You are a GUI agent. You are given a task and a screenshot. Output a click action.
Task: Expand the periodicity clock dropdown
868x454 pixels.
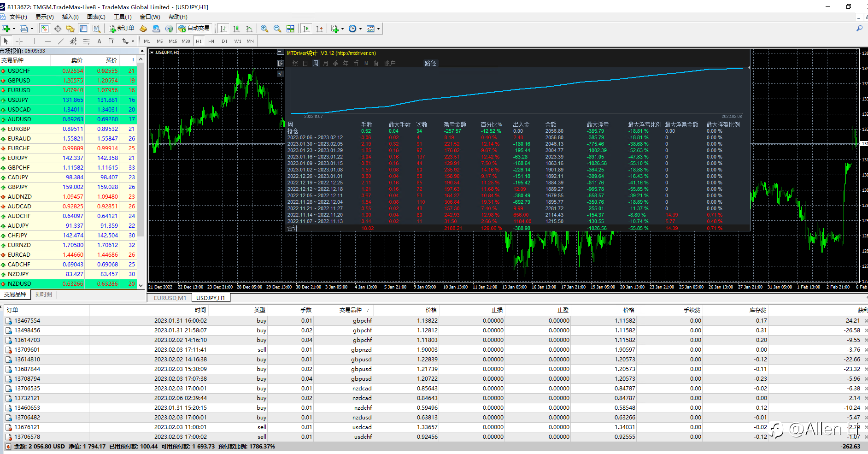360,29
